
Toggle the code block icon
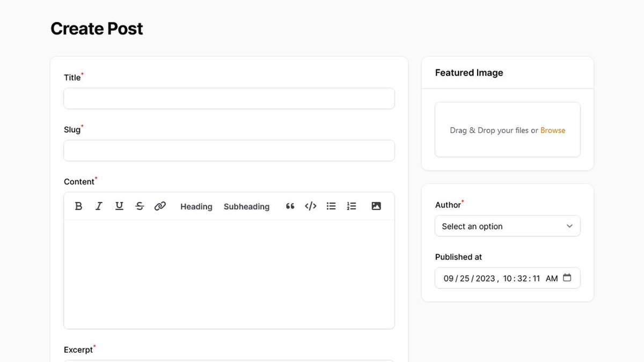(310, 206)
